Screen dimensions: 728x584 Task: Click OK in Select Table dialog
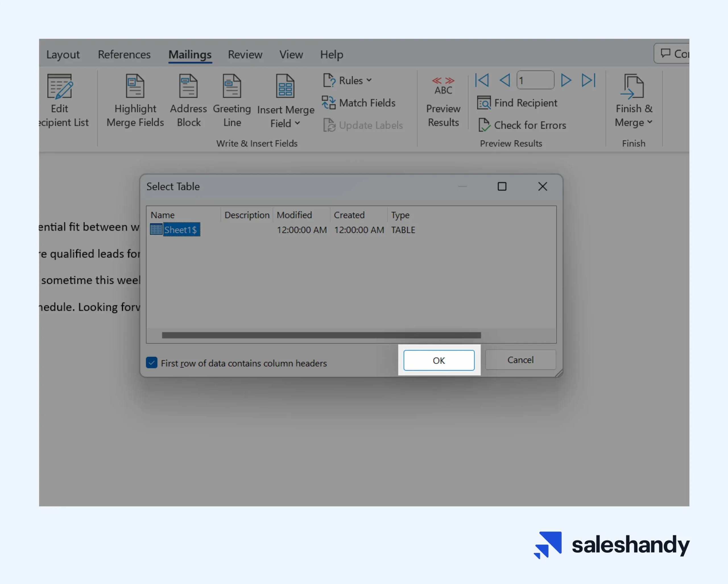tap(439, 360)
